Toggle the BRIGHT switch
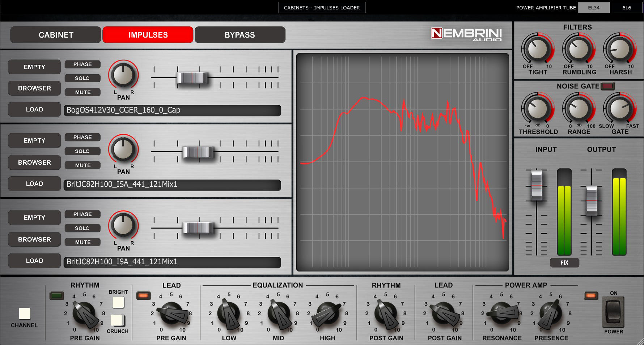Screen dimensions: 644x345 click(118, 302)
